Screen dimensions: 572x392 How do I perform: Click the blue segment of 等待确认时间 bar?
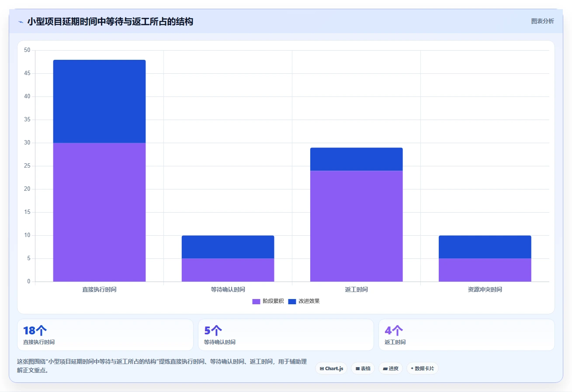click(x=228, y=247)
